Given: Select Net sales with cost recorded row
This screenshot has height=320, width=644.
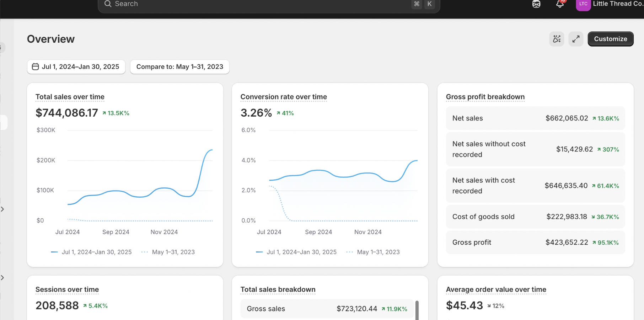Looking at the screenshot, I should (535, 186).
